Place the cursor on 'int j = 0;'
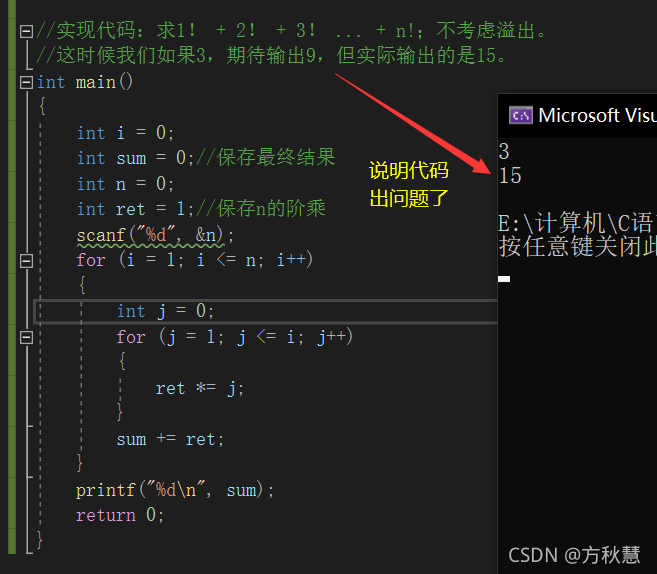Viewport: 657px width, 574px height. coord(165,311)
